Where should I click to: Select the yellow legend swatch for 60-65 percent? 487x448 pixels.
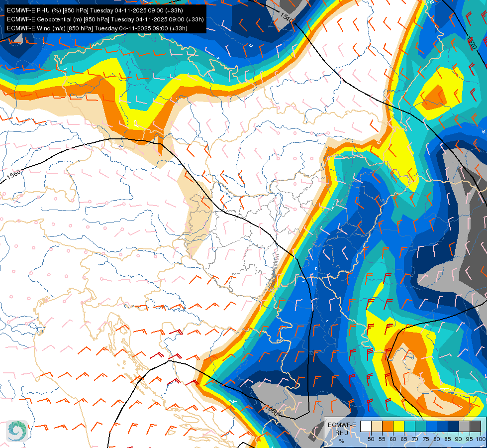(399, 426)
